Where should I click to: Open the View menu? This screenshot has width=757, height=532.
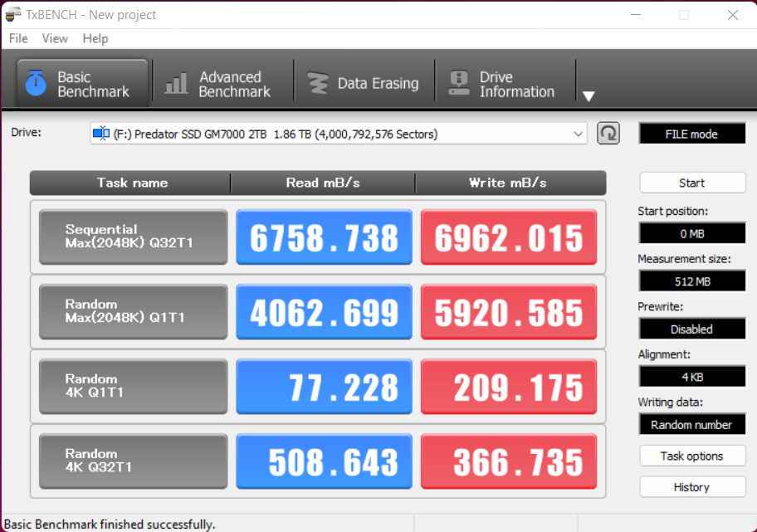[x=55, y=38]
